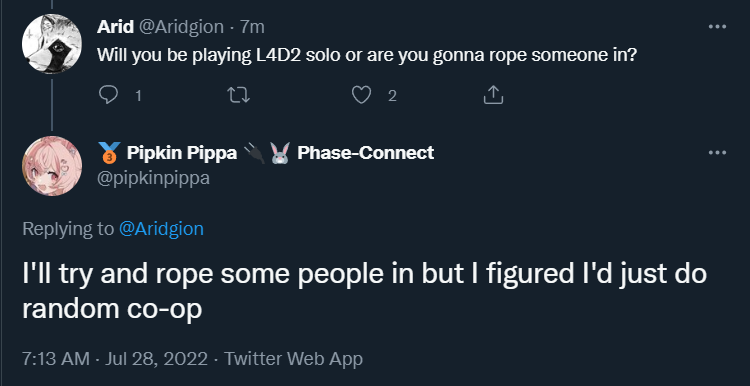750x386 pixels.
Task: Open Pipkin Pippa's avatar image
Action: (52, 166)
